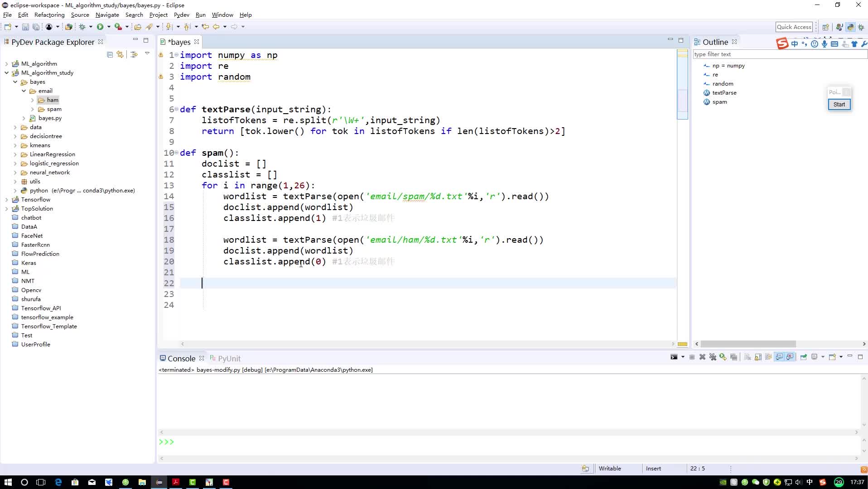868x489 pixels.
Task: Click the Next Annotation down arrow icon
Action: coord(169,27)
